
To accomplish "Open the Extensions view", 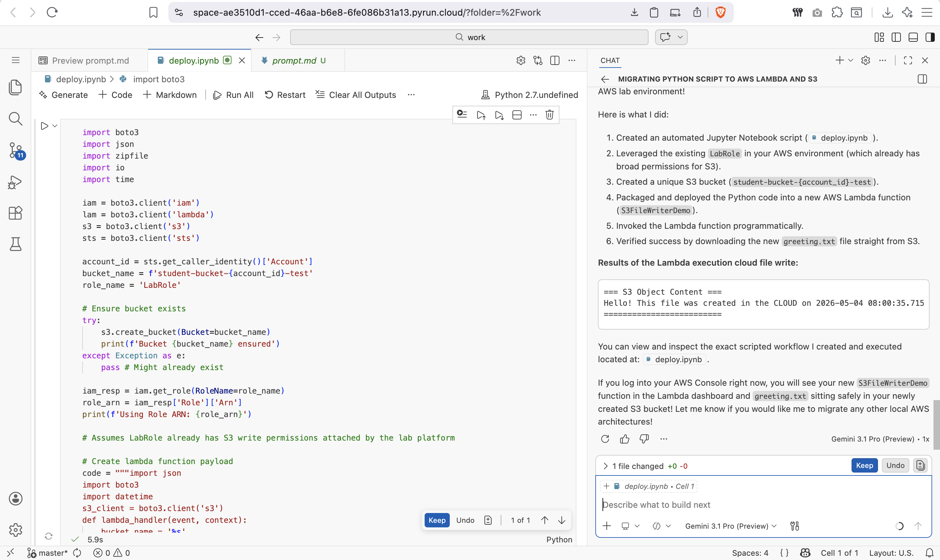I will point(15,213).
